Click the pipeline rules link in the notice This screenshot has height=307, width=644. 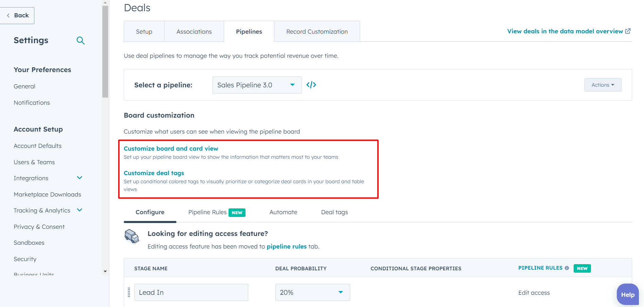pyautogui.click(x=287, y=246)
